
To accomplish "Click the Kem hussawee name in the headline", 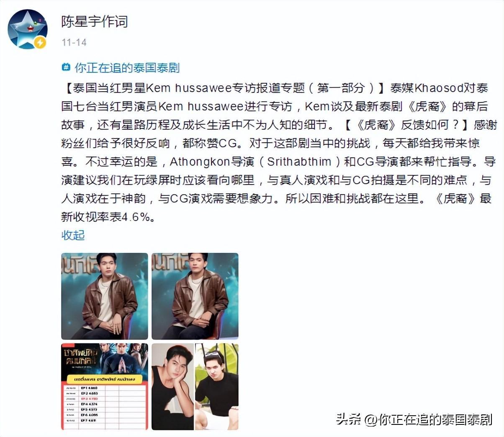I will coord(189,88).
